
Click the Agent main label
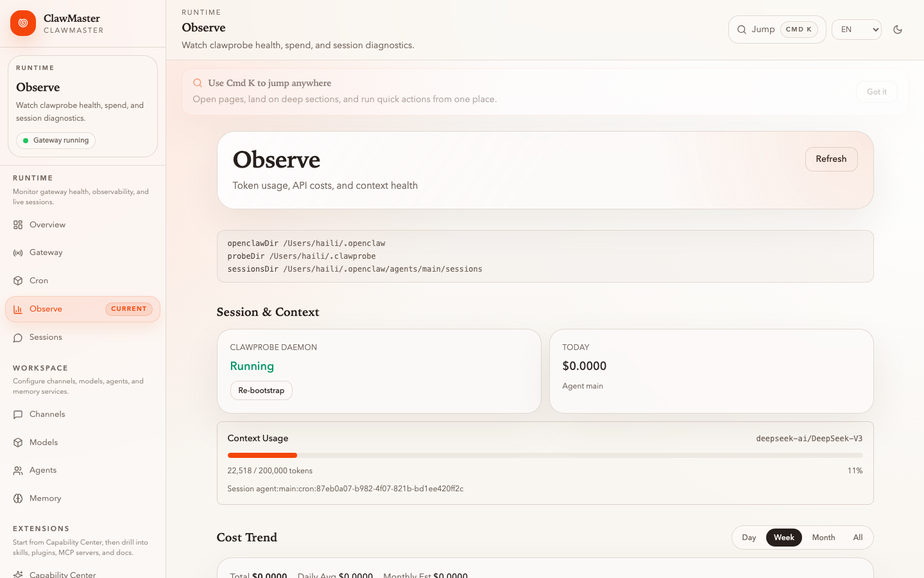[x=583, y=386]
